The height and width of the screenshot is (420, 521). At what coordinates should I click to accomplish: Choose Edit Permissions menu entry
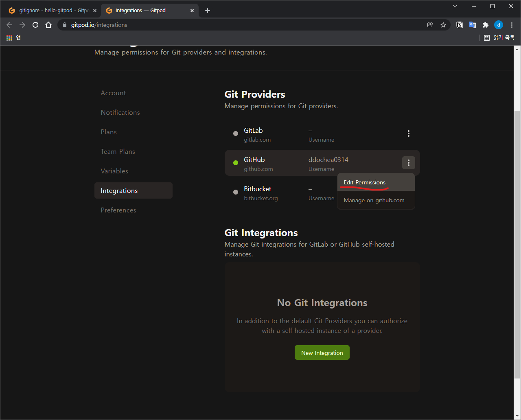(376, 182)
